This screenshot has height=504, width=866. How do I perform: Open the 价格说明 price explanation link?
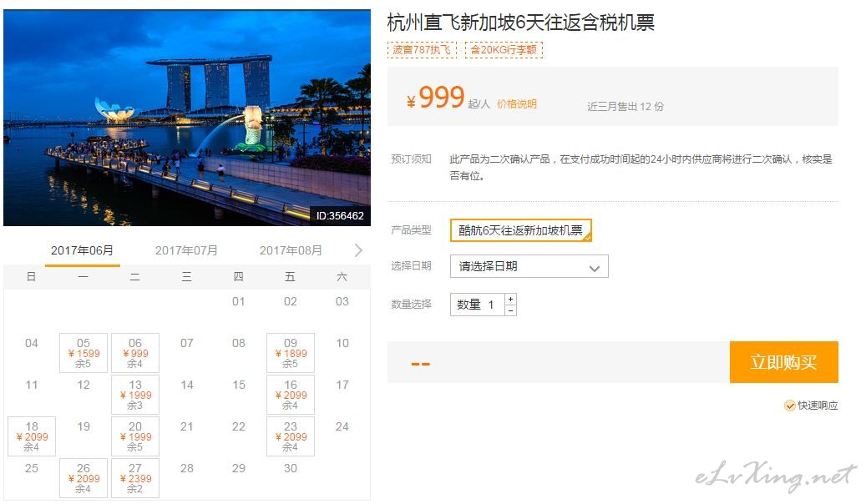[517, 103]
